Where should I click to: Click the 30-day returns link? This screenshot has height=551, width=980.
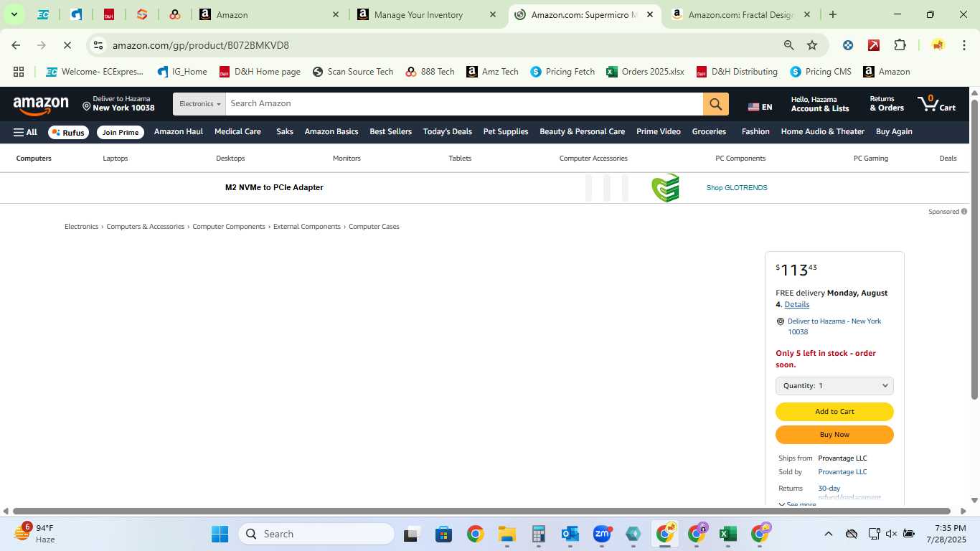pyautogui.click(x=829, y=489)
